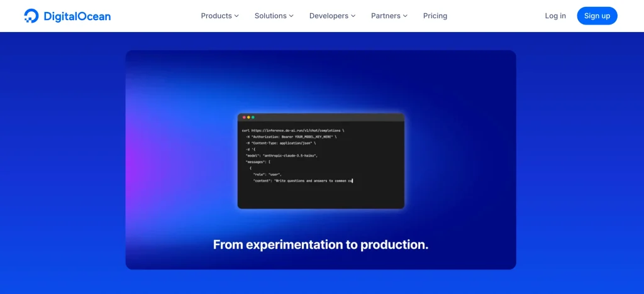Image resolution: width=644 pixels, height=294 pixels.
Task: Open the Solutions menu
Action: coord(270,16)
